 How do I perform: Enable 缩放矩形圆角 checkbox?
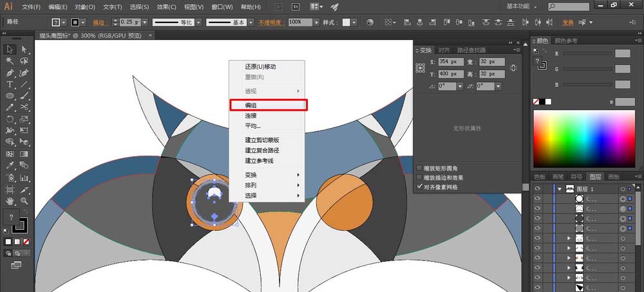(419, 168)
